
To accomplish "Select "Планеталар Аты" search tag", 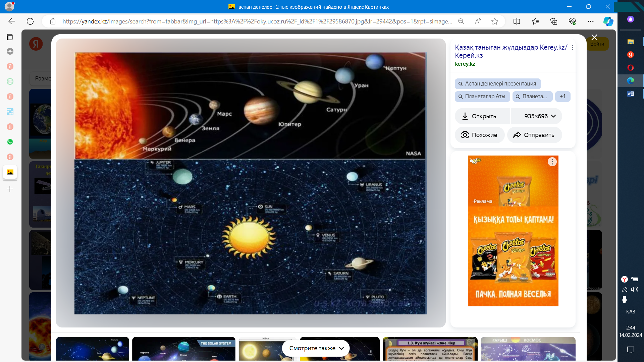I will click(482, 97).
